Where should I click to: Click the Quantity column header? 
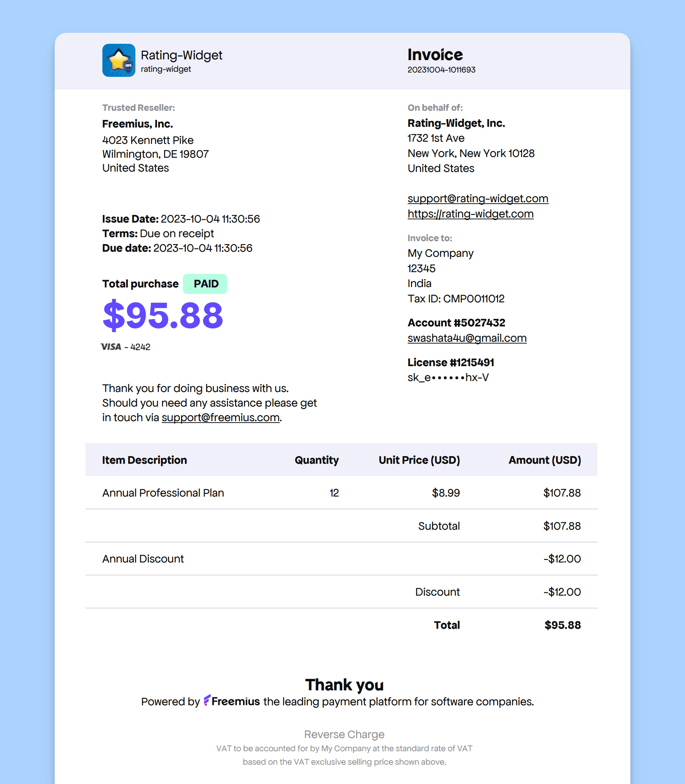(x=317, y=460)
